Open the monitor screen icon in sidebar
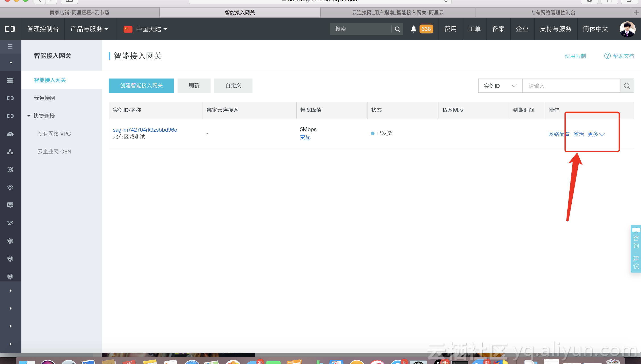Viewport: 641px width, 364px height. [x=10, y=205]
